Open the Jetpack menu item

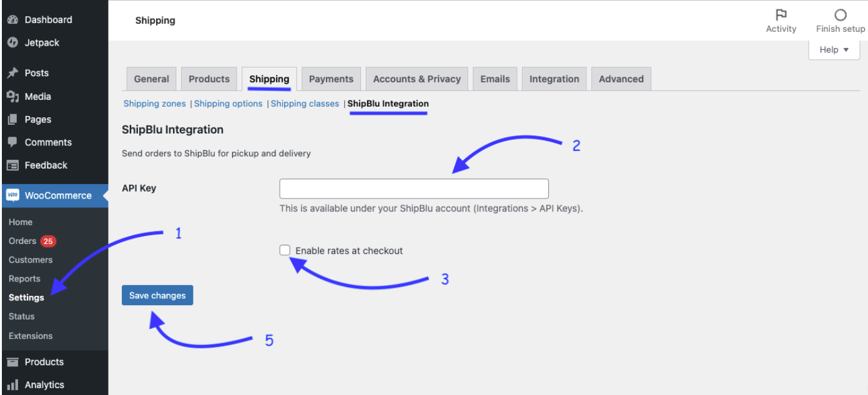[54, 43]
